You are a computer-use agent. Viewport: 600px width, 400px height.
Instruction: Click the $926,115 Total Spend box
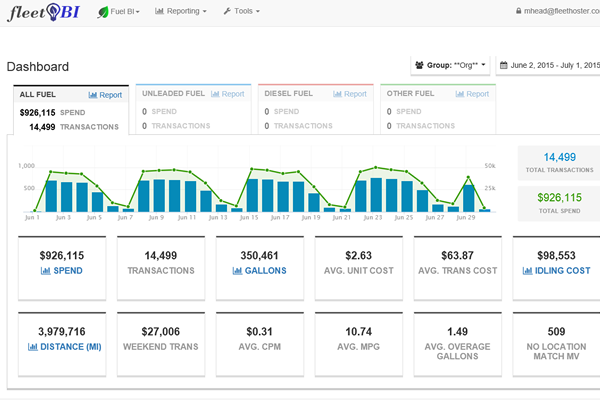559,204
